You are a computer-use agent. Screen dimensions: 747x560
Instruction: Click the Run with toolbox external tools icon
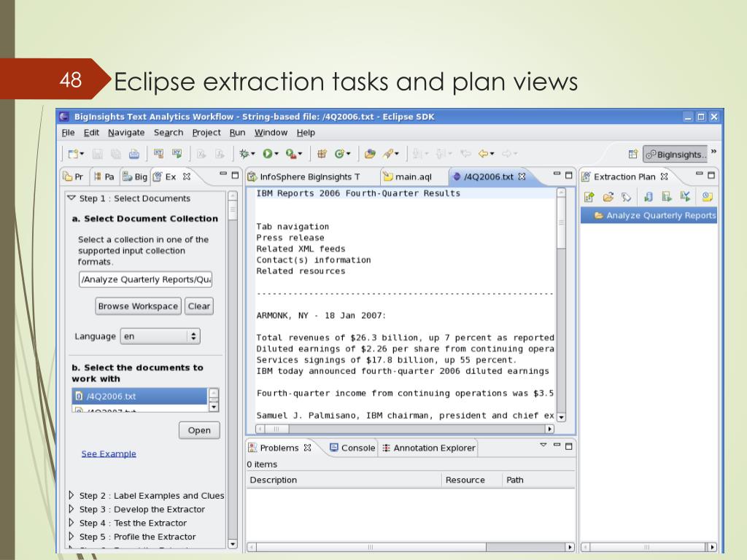pyautogui.click(x=290, y=153)
